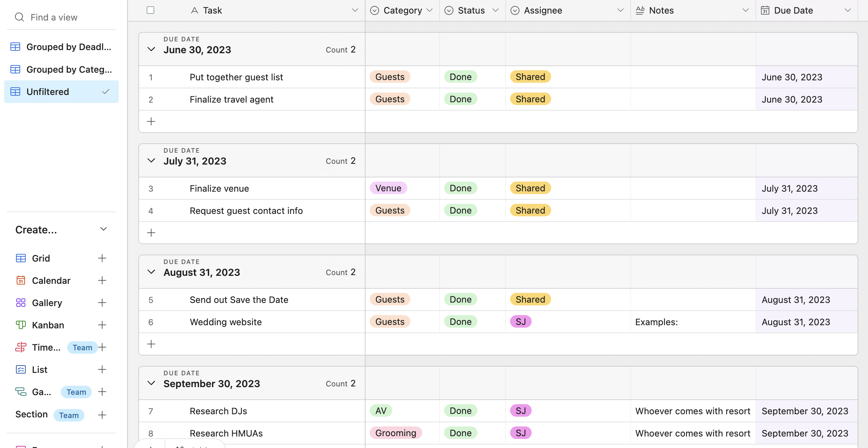This screenshot has width=868, height=448.
Task: Click the Gallery view icon
Action: pyautogui.click(x=21, y=303)
